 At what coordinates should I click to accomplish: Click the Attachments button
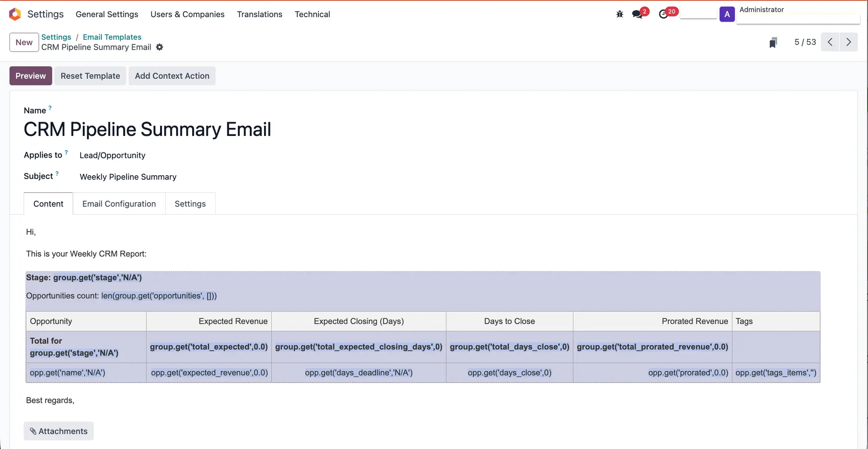pyautogui.click(x=59, y=431)
